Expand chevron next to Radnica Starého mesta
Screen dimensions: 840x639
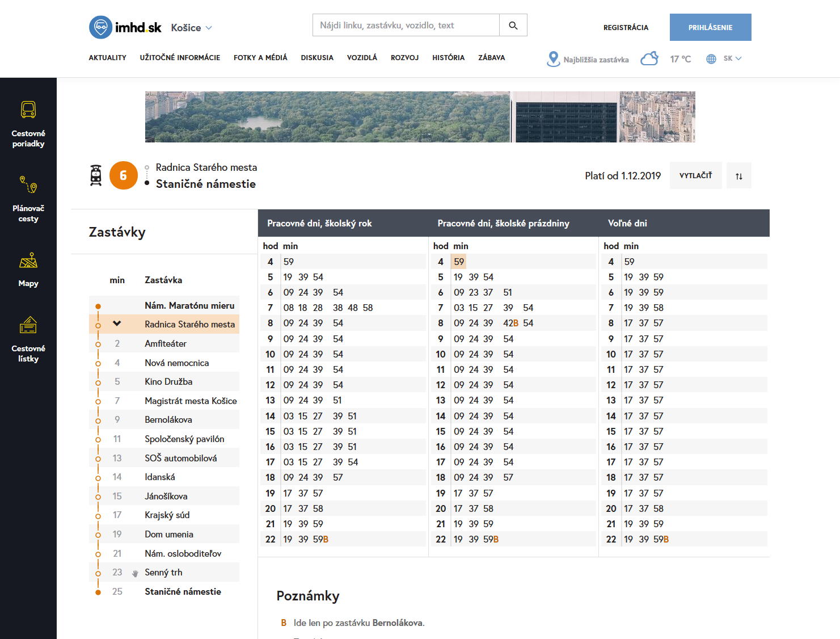click(117, 324)
